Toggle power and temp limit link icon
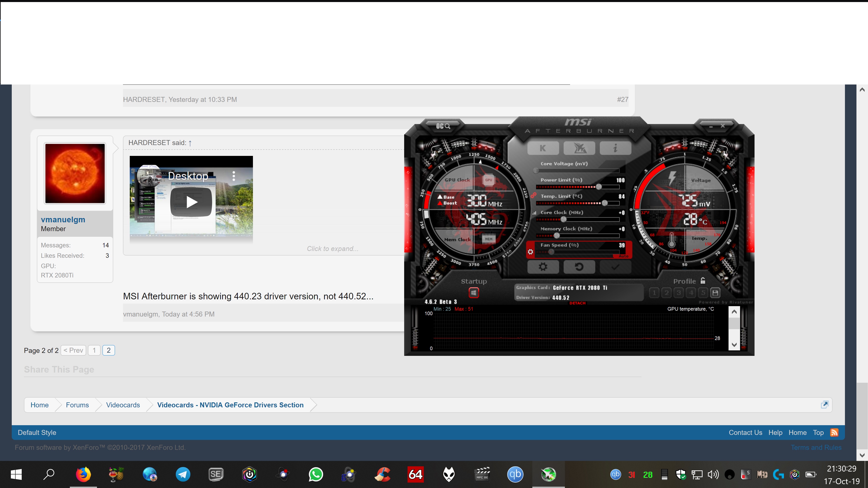 [x=533, y=195]
